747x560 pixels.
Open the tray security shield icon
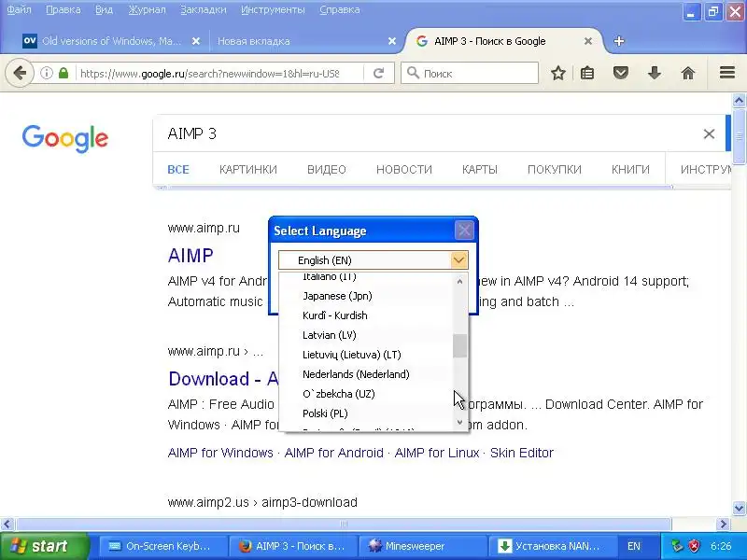tap(695, 546)
